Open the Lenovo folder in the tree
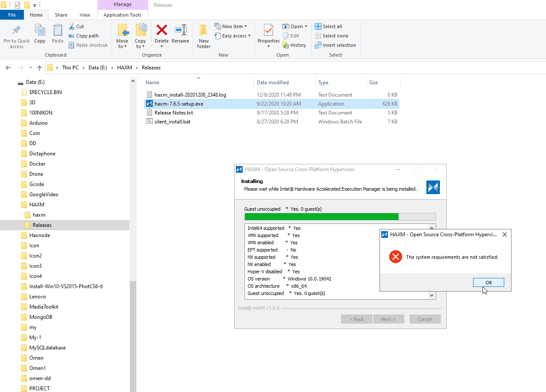This screenshot has height=392, width=546. pos(37,297)
